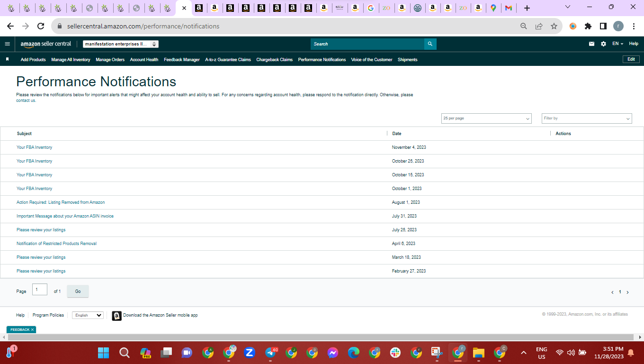644x364 pixels.
Task: Open the November 4, 2023 FBA Inventory notification
Action: click(x=35, y=147)
